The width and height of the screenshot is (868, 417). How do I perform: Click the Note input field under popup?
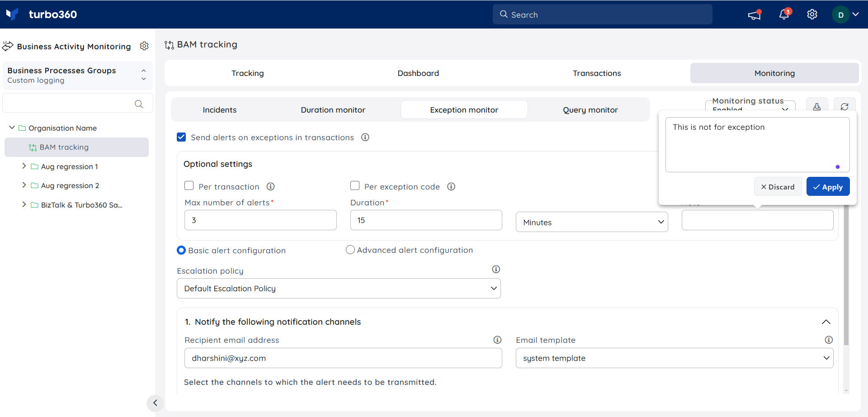click(x=758, y=220)
